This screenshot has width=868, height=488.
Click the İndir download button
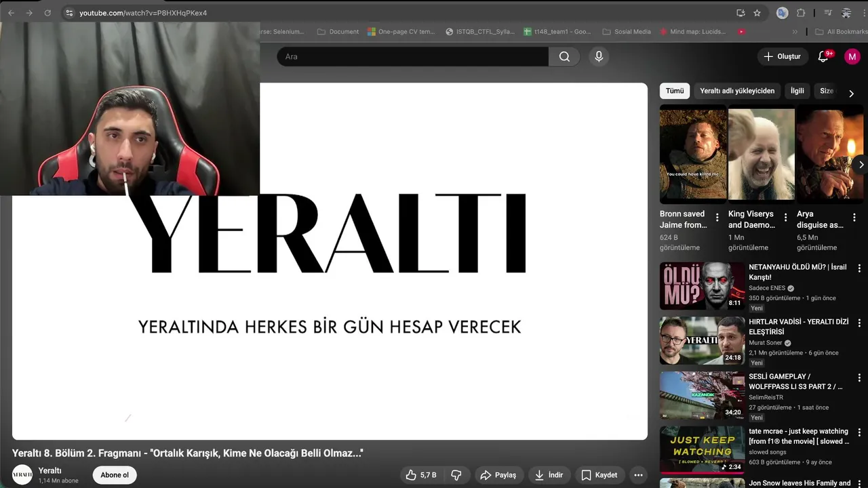pos(549,475)
